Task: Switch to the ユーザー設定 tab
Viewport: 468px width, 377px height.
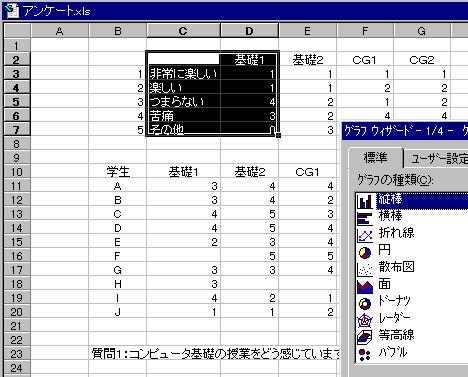Action: click(x=437, y=159)
